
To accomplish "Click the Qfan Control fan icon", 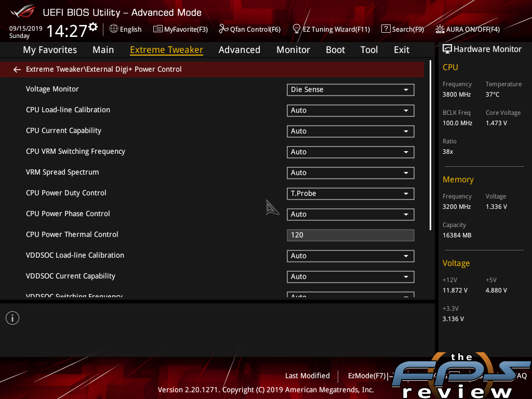I will [223, 29].
